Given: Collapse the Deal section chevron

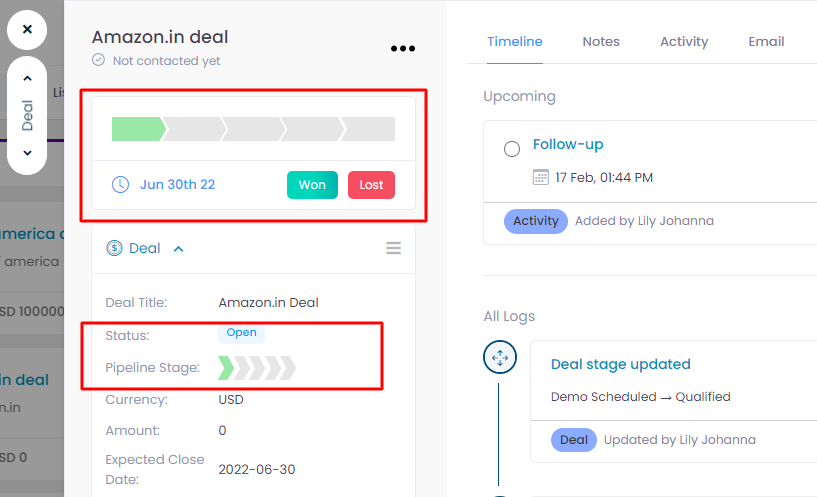Looking at the screenshot, I should pyautogui.click(x=178, y=249).
